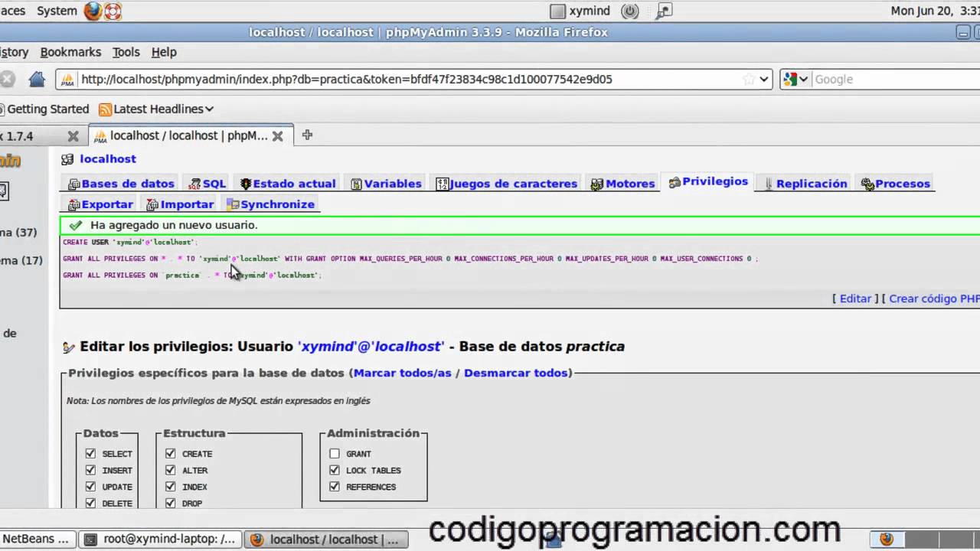Switch to Juegos de caracteres tab

pos(506,184)
